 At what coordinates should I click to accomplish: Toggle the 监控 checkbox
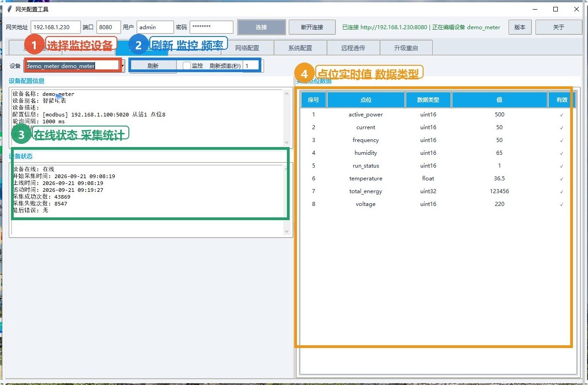point(186,66)
